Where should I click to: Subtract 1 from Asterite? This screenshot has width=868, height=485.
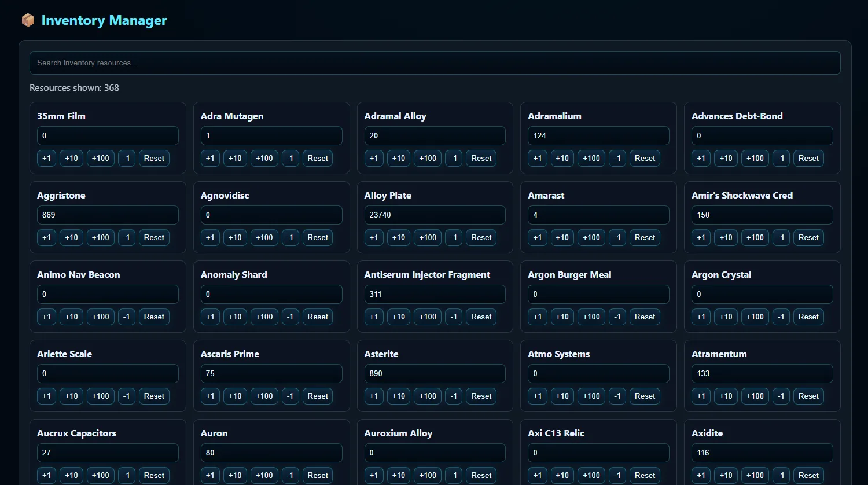pyautogui.click(x=454, y=396)
